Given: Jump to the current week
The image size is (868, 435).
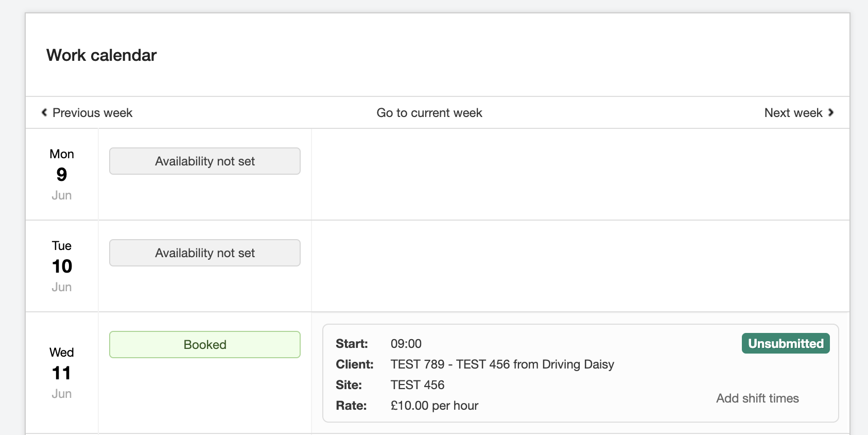Looking at the screenshot, I should coord(429,113).
